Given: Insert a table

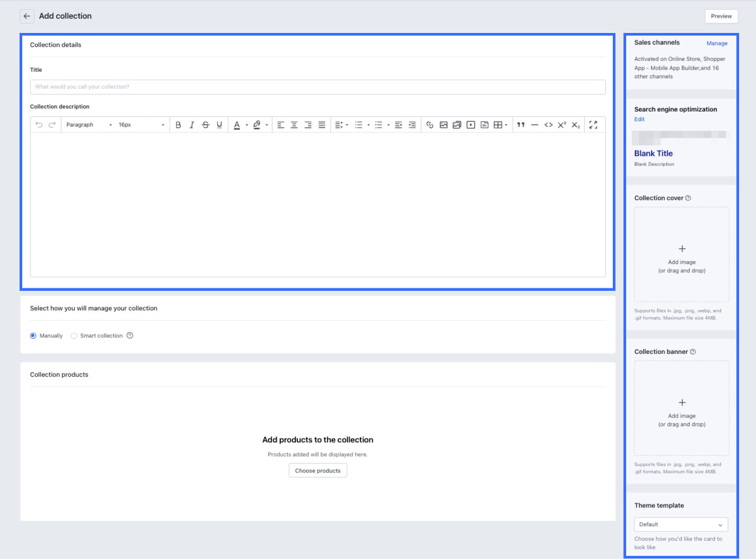Looking at the screenshot, I should pyautogui.click(x=498, y=125).
